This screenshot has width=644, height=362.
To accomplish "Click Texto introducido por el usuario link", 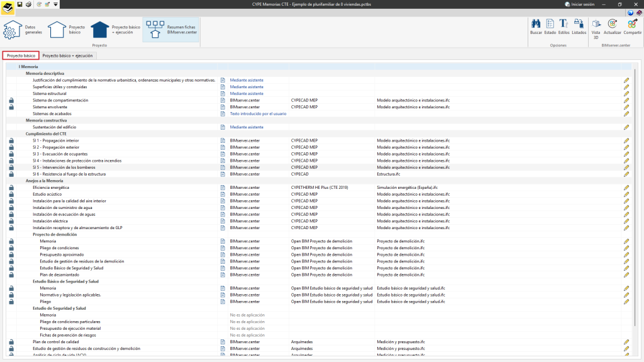I will (258, 113).
